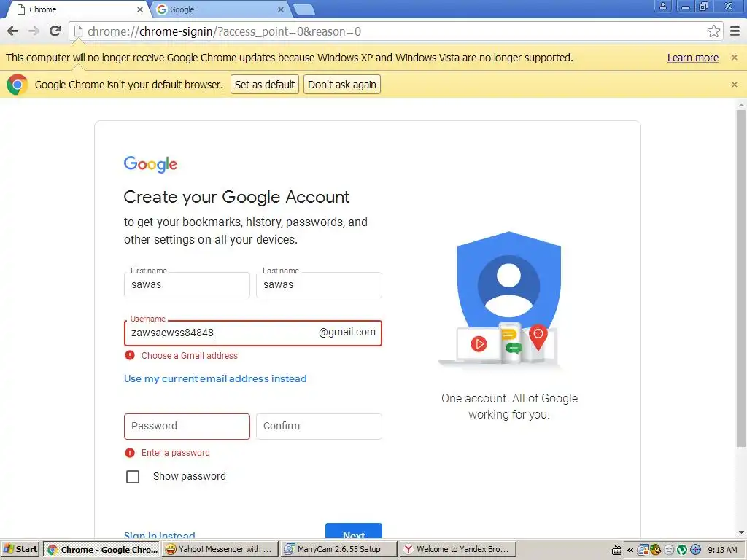Click the ManyCam tray icon
Screen dimensions: 747x560
point(643,550)
